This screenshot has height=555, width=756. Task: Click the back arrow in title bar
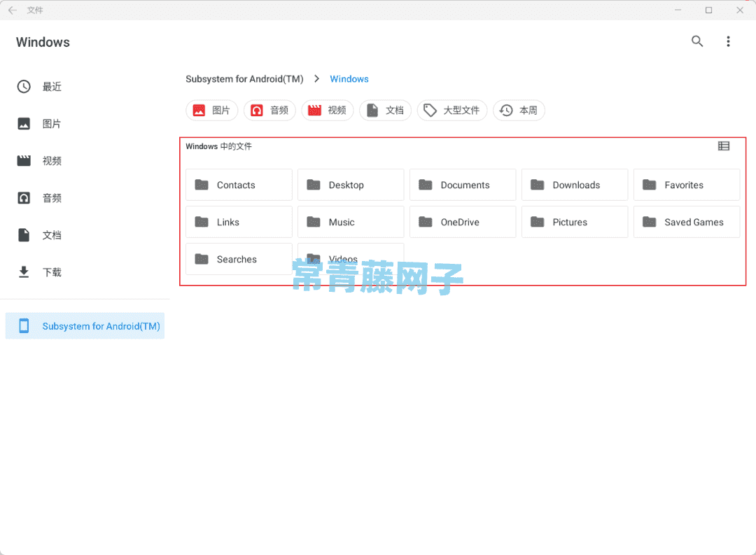pyautogui.click(x=13, y=10)
